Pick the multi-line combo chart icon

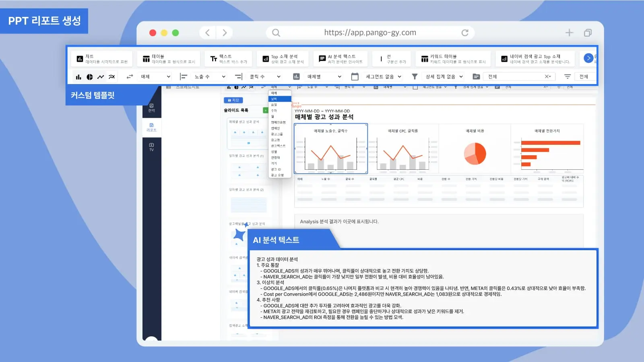click(x=112, y=77)
